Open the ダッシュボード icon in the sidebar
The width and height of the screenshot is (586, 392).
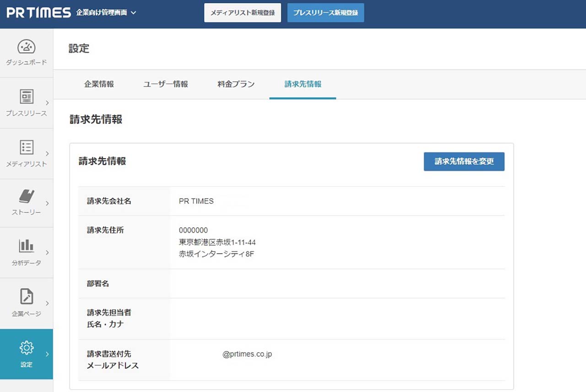coord(26,46)
